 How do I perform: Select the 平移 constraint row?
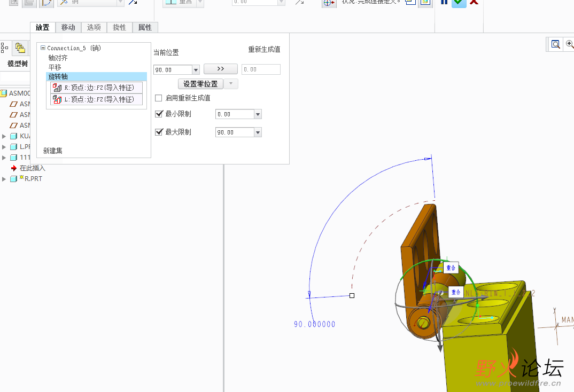pyautogui.click(x=55, y=67)
